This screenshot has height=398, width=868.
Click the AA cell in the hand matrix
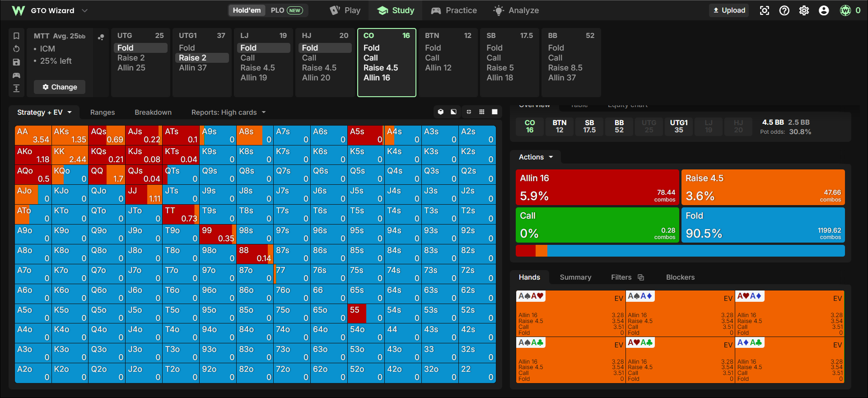coord(33,135)
